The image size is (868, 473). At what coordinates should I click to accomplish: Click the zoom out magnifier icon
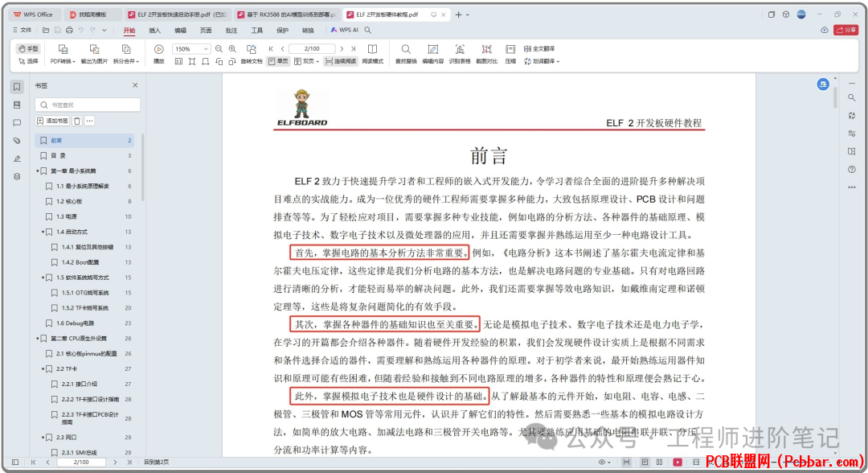(219, 49)
